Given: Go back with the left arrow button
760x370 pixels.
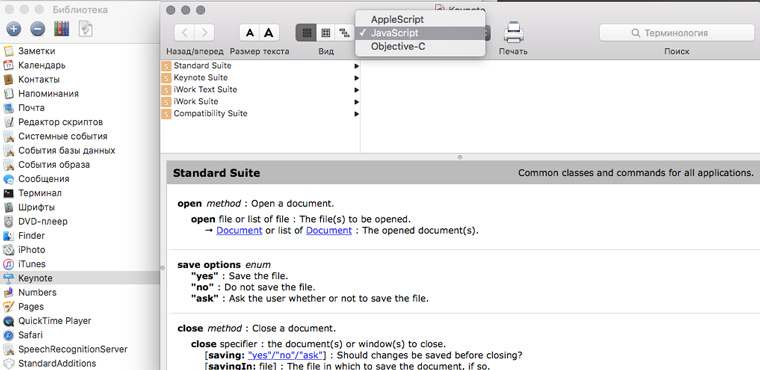Looking at the screenshot, I should (x=184, y=33).
